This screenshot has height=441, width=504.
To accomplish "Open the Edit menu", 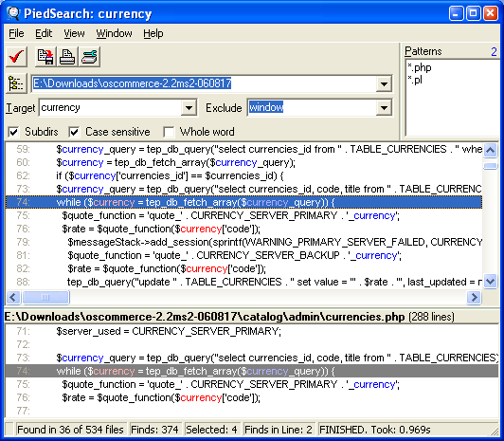I will pyautogui.click(x=44, y=33).
